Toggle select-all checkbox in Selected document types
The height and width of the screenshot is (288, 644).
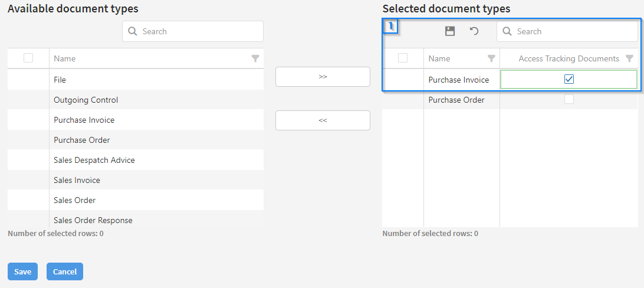(x=403, y=58)
